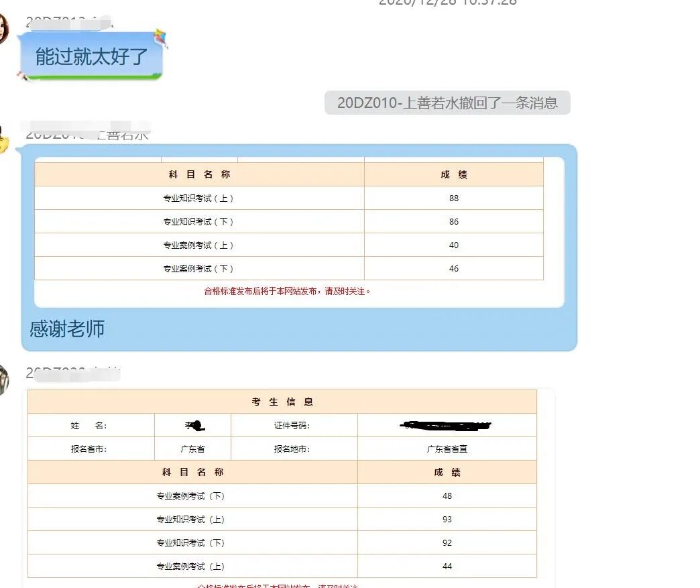Click the 广东省省直 registration cell
Viewport: 700px width, 588px height.
point(447,449)
